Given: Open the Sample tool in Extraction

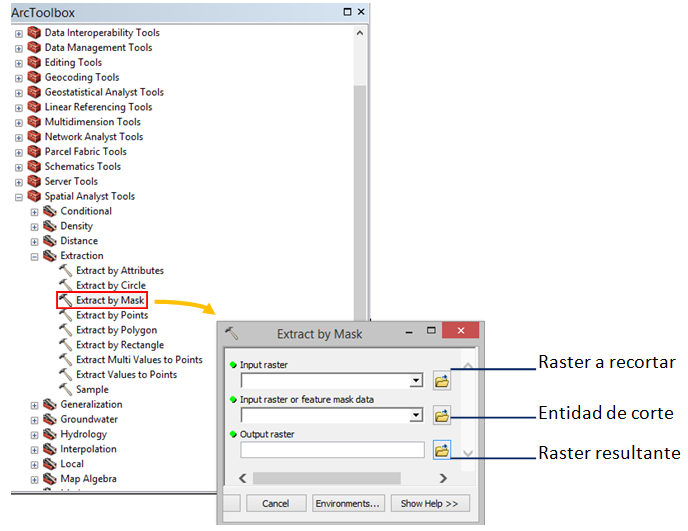Looking at the screenshot, I should (92, 390).
